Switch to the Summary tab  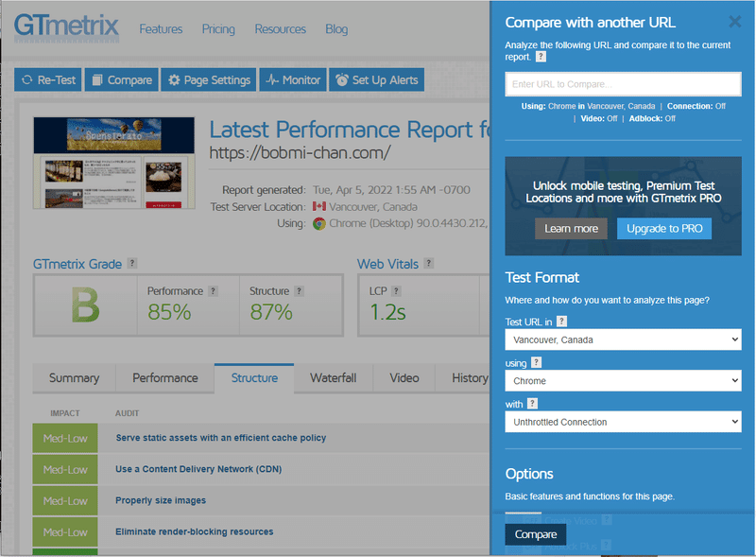(x=75, y=378)
